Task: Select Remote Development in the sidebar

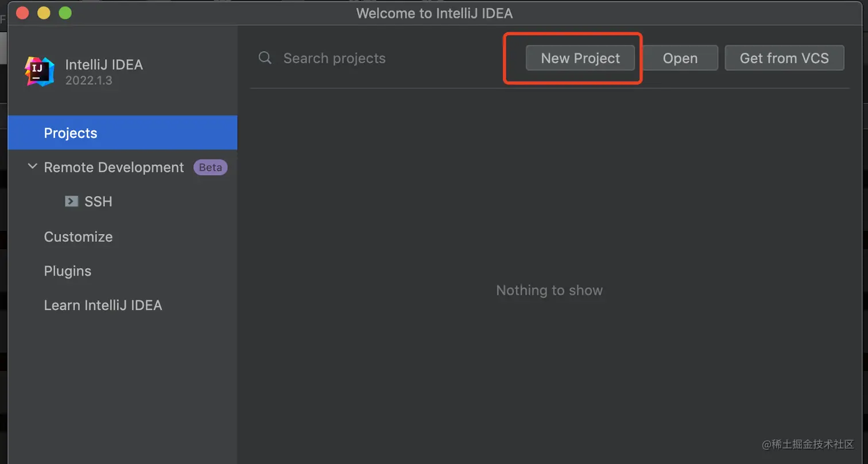Action: coord(114,168)
